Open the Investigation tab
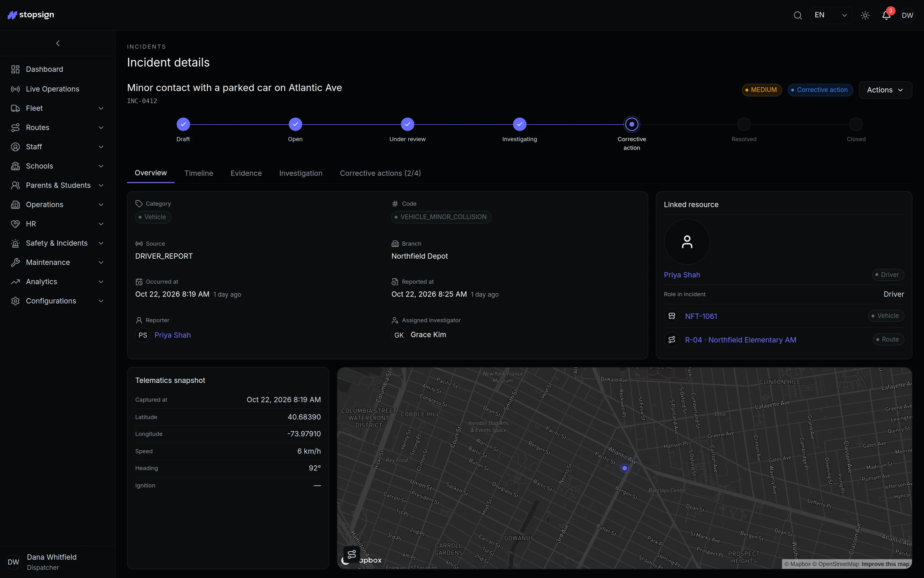The image size is (924, 578). click(x=301, y=174)
